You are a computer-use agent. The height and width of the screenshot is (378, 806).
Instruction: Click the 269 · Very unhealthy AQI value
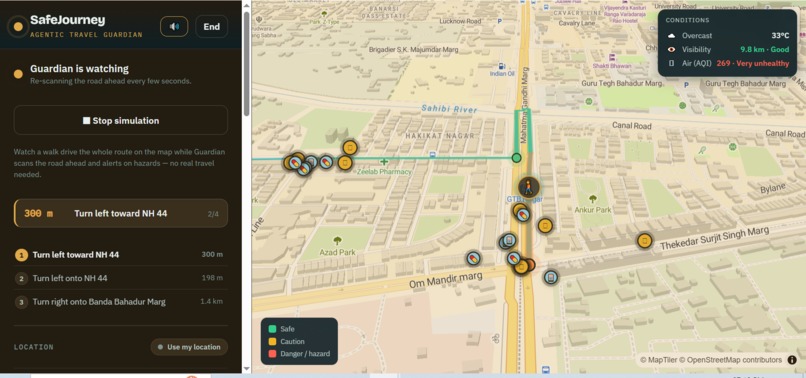point(753,63)
